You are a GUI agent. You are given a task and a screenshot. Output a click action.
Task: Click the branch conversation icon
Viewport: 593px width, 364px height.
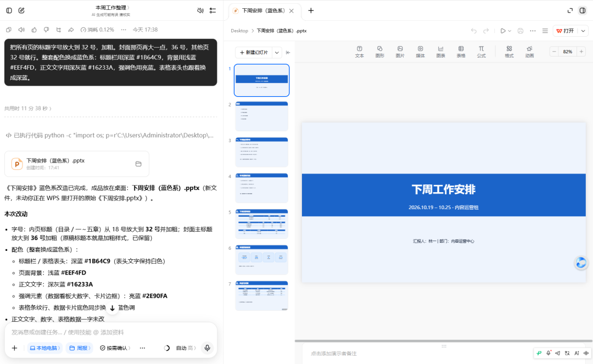[x=59, y=30]
